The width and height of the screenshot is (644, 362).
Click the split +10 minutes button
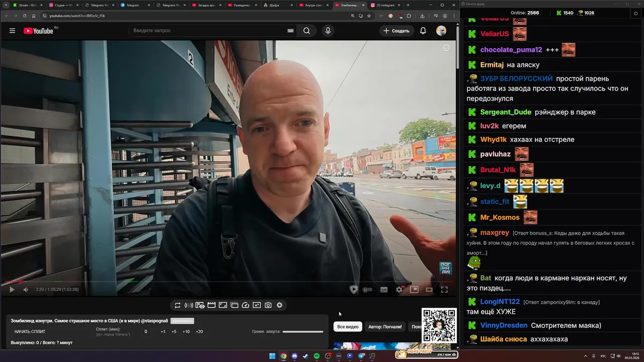tap(186, 332)
